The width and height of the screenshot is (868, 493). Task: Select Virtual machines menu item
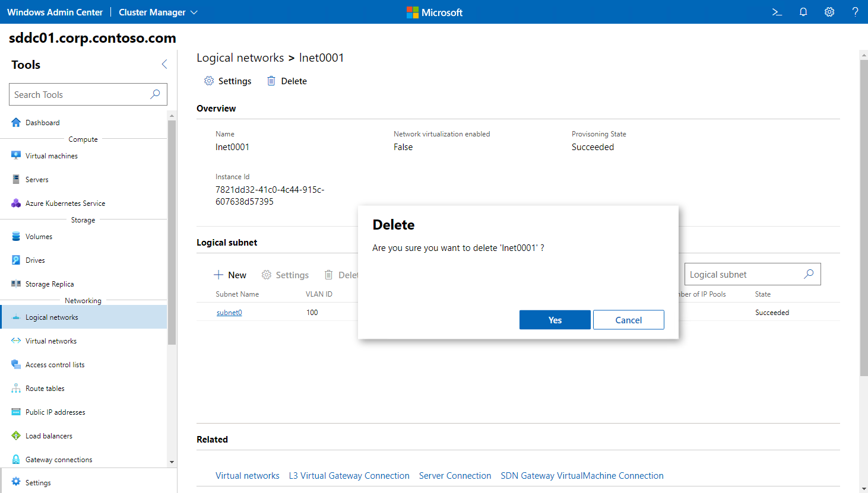(84, 155)
